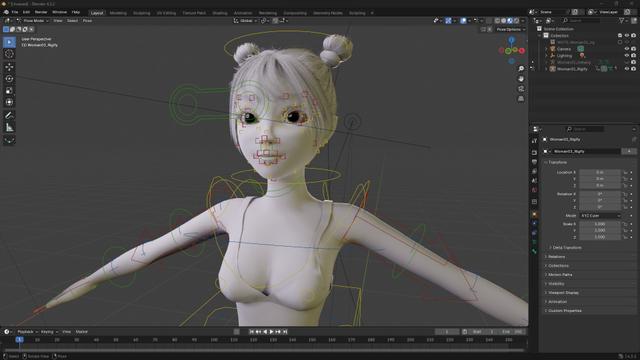Toggle visibility of the Lighting collection
This screenshot has width=640, height=360.
tap(627, 56)
